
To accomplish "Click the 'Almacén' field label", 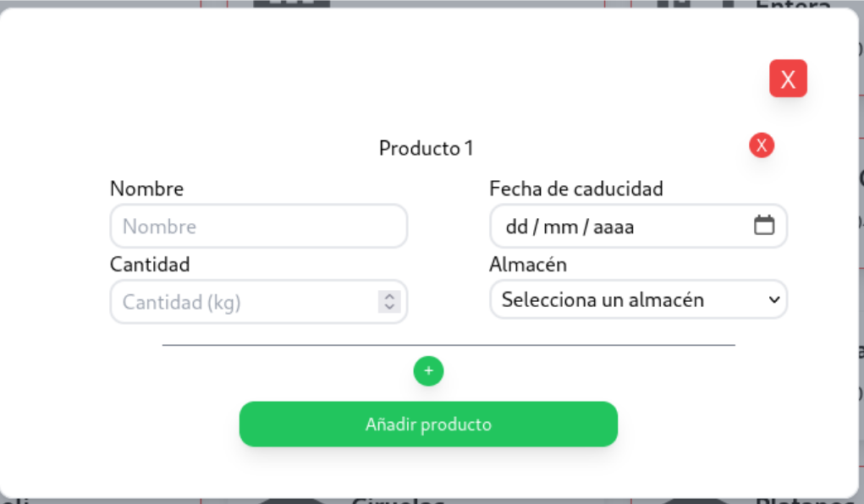I will coord(528,265).
